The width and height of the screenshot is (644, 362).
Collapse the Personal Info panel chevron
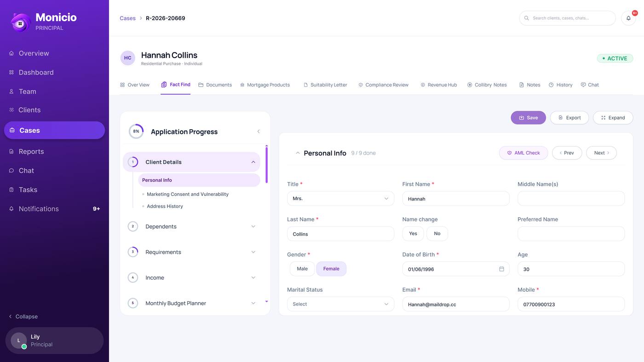[x=298, y=153]
